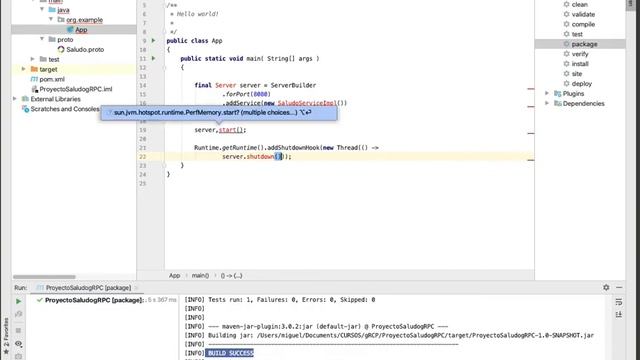640x360 pixels.
Task: Click the rerun with wrench icon in Run panel
Action: pos(18,314)
